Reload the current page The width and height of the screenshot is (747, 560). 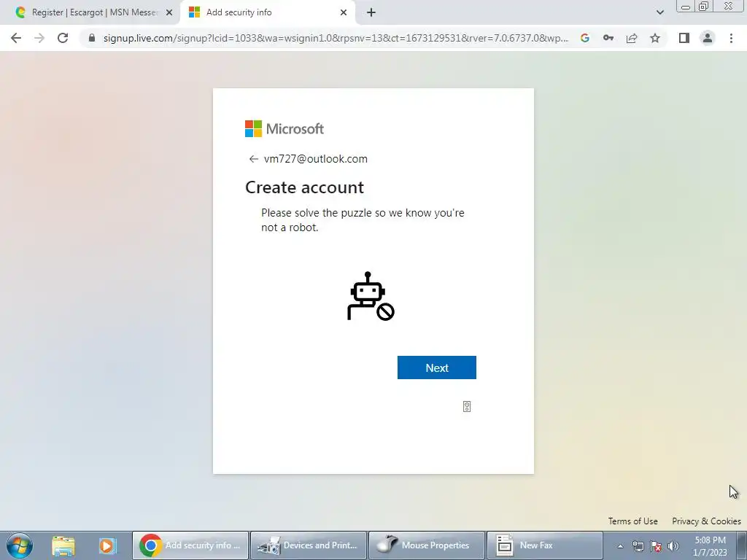[x=63, y=38]
